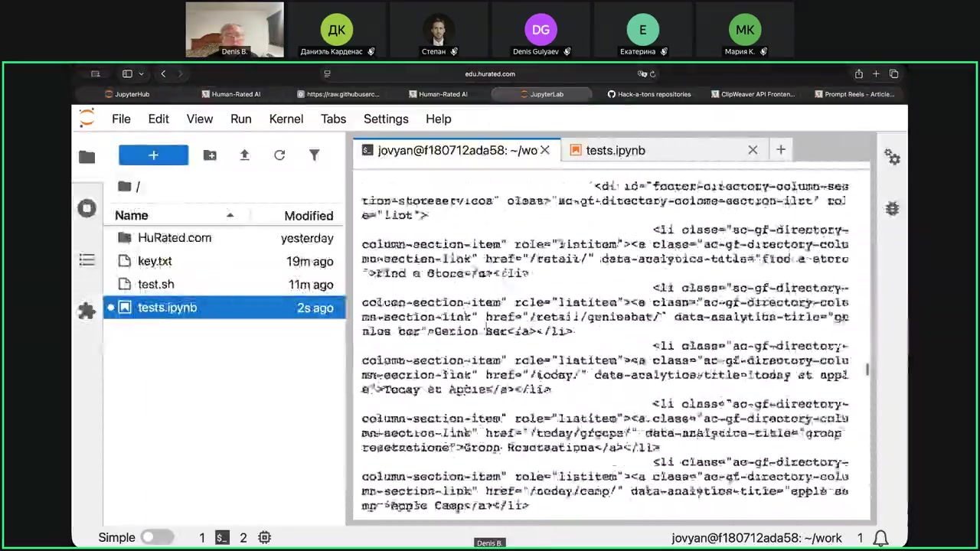Refresh the file browser list
The image size is (980, 551).
coord(279,155)
